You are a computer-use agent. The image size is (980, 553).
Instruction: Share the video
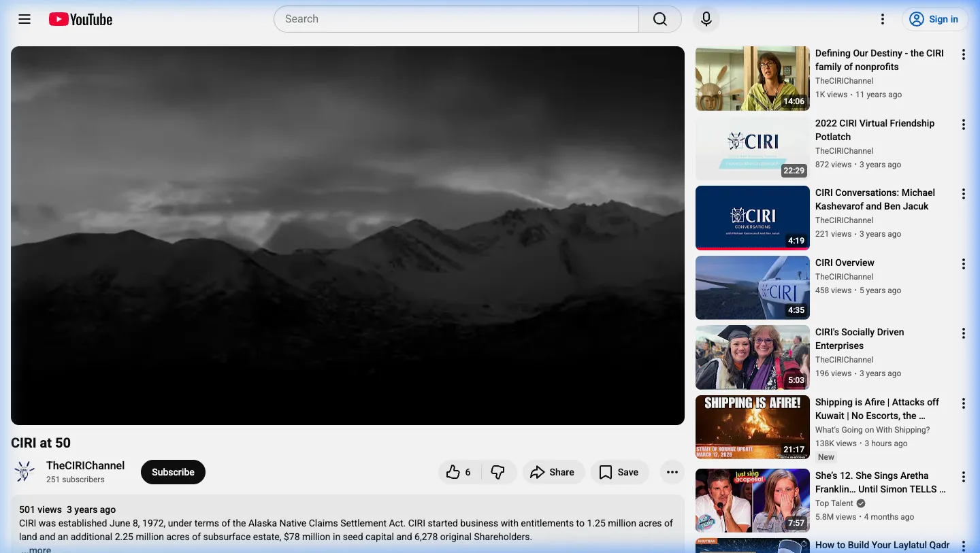click(553, 472)
